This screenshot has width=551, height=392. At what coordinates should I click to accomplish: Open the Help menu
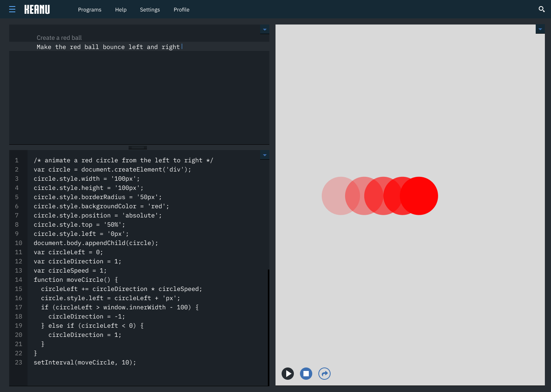(x=121, y=10)
